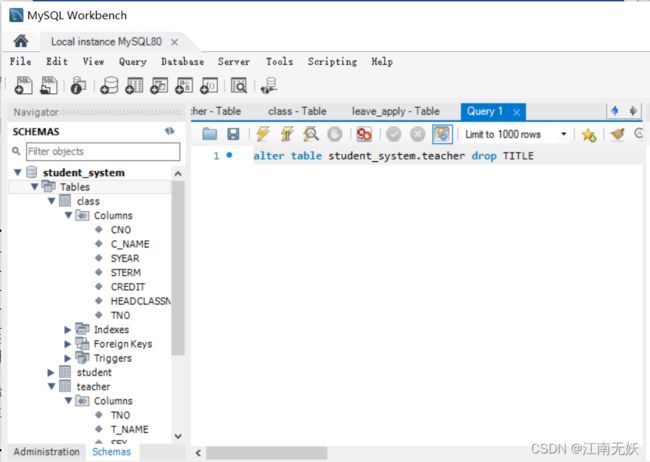Open the Tools menu
Viewport: 650px width, 462px height.
click(279, 61)
